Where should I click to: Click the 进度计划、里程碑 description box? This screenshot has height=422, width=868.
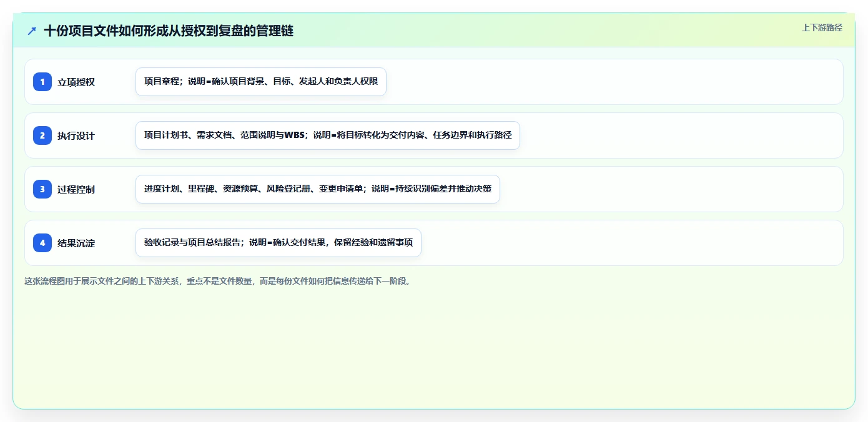[318, 189]
